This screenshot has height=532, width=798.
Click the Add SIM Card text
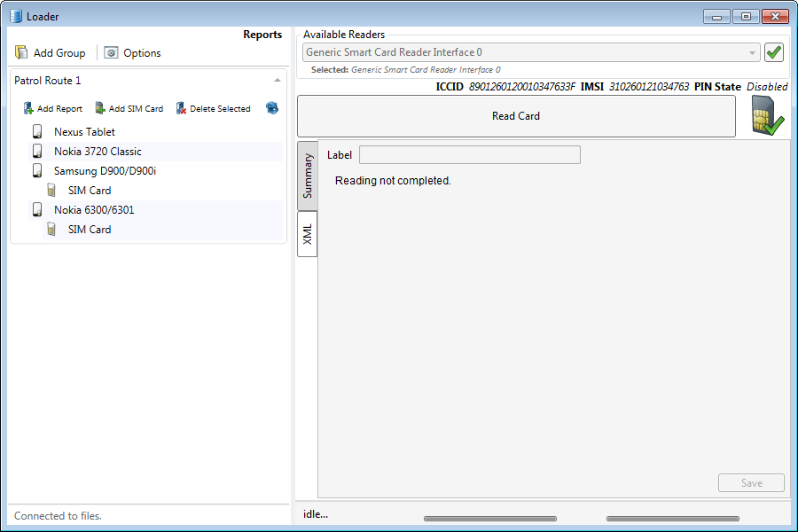click(x=136, y=108)
